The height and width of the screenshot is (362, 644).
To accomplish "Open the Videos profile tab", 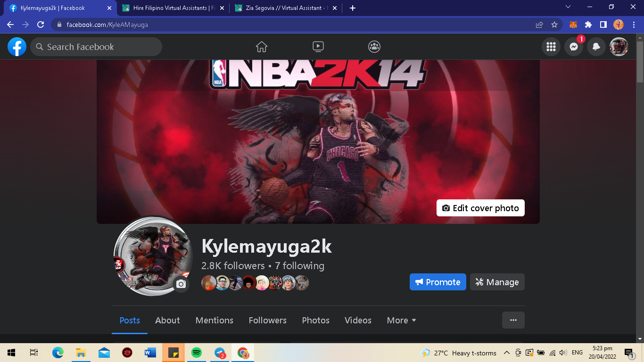I will click(358, 321).
